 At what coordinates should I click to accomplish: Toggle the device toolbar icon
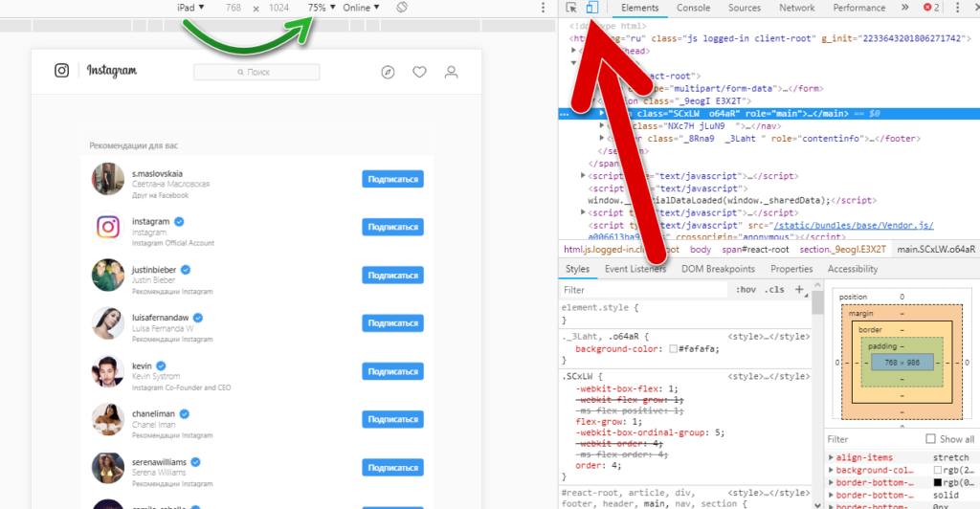coord(591,8)
